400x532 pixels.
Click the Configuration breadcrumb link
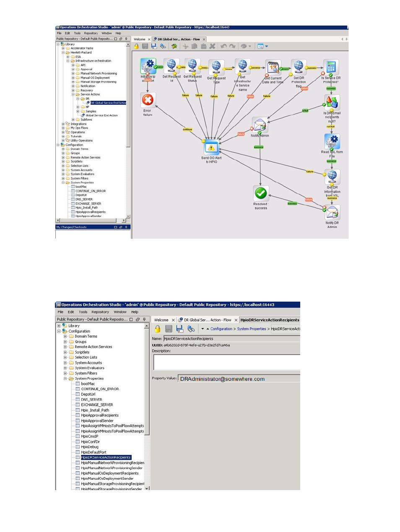[x=221, y=329]
